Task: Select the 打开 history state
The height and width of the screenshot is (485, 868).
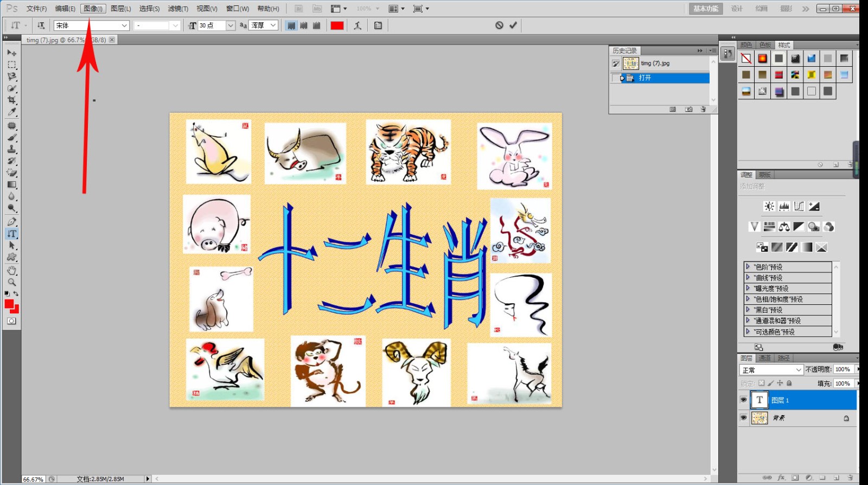Action: point(660,78)
